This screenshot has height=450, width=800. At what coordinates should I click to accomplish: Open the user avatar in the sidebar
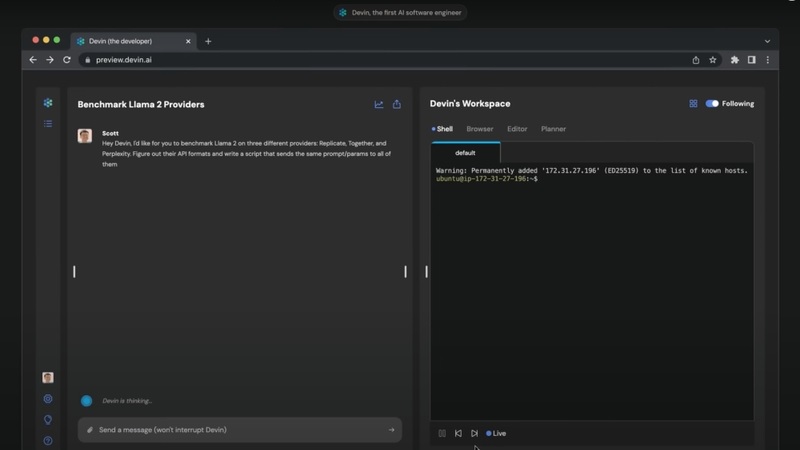click(48, 378)
